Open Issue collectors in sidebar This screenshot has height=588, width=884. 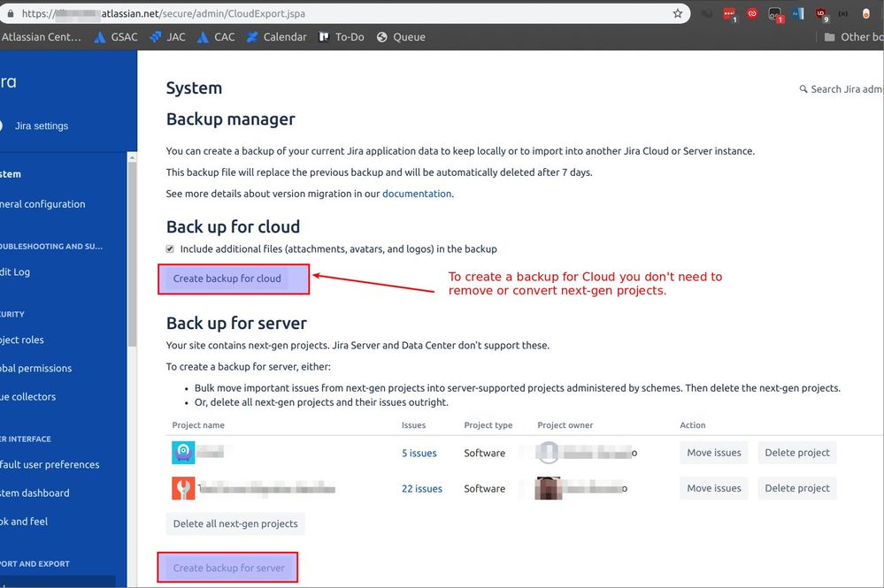[27, 396]
